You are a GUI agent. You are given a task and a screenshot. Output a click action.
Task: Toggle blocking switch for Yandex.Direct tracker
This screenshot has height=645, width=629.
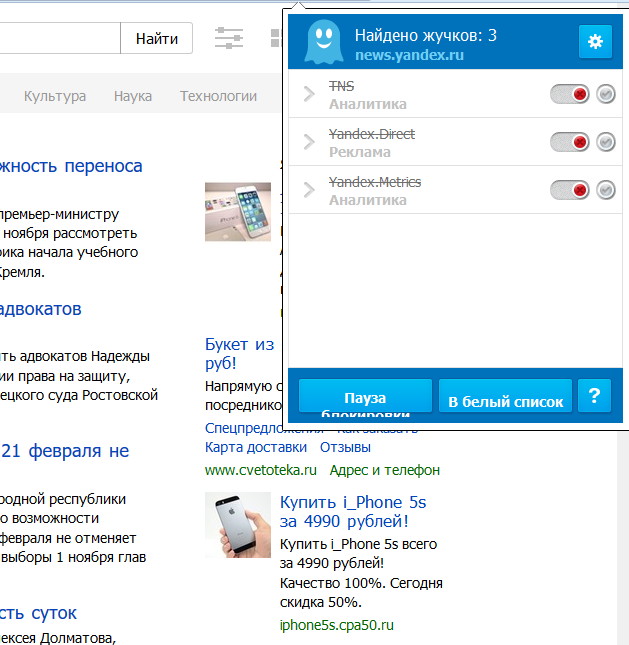click(569, 142)
